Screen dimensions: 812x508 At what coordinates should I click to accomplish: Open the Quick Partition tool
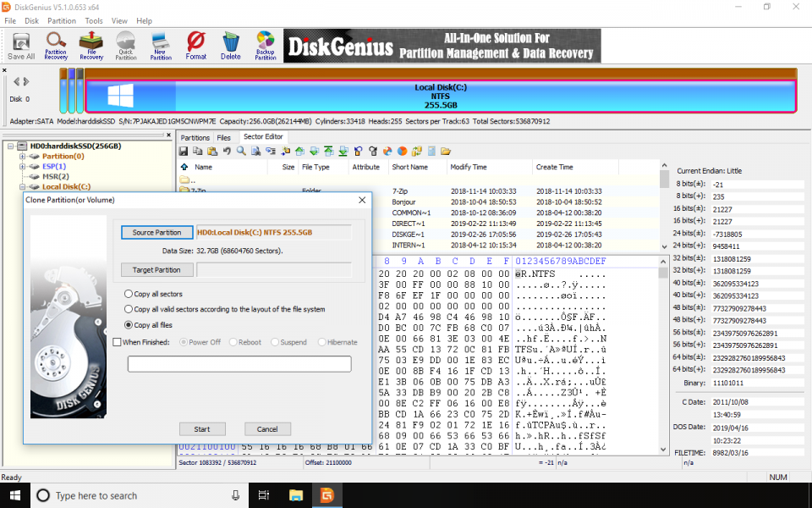click(x=126, y=46)
